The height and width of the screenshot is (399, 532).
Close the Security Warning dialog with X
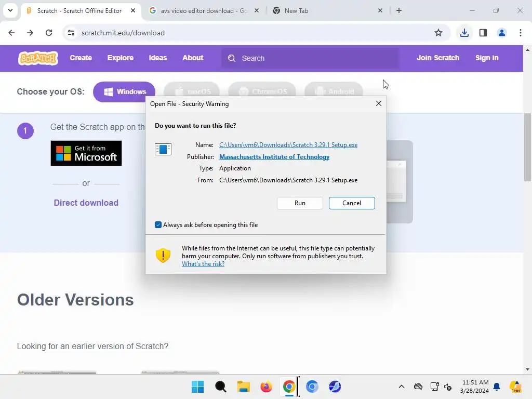tap(379, 104)
